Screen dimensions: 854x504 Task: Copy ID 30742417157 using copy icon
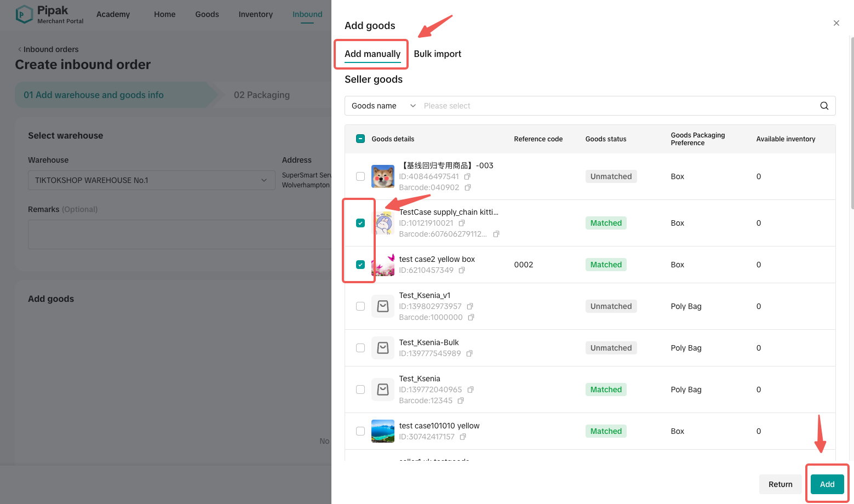pos(463,437)
